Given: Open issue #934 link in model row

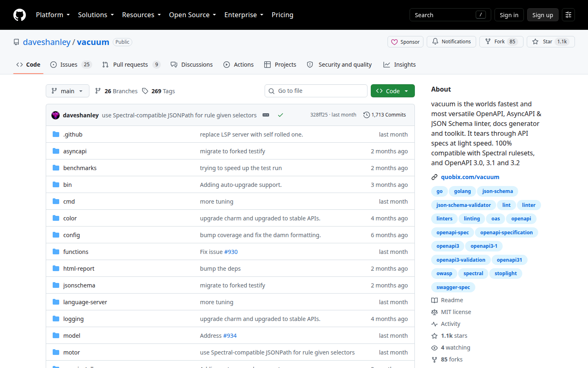Looking at the screenshot, I should (230, 336).
